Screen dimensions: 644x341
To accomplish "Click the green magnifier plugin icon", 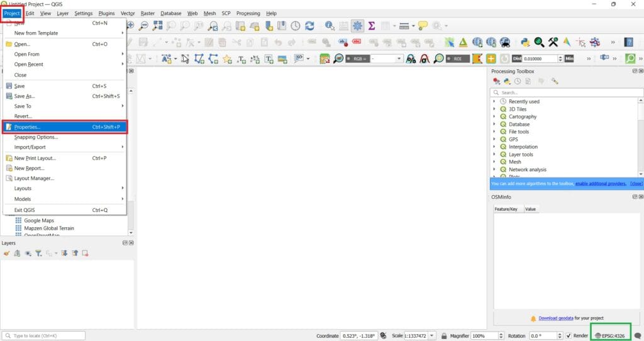I will click(x=539, y=42).
